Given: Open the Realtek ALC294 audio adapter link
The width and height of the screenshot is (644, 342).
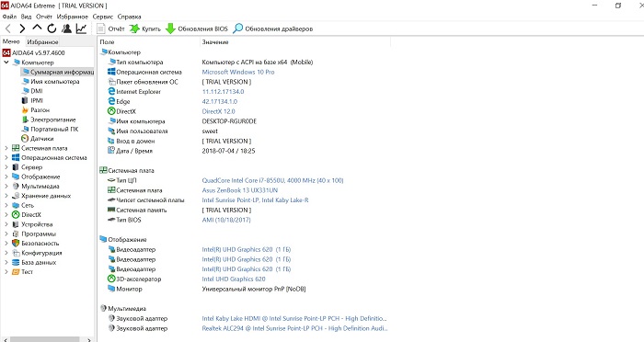Looking at the screenshot, I should (x=294, y=328).
